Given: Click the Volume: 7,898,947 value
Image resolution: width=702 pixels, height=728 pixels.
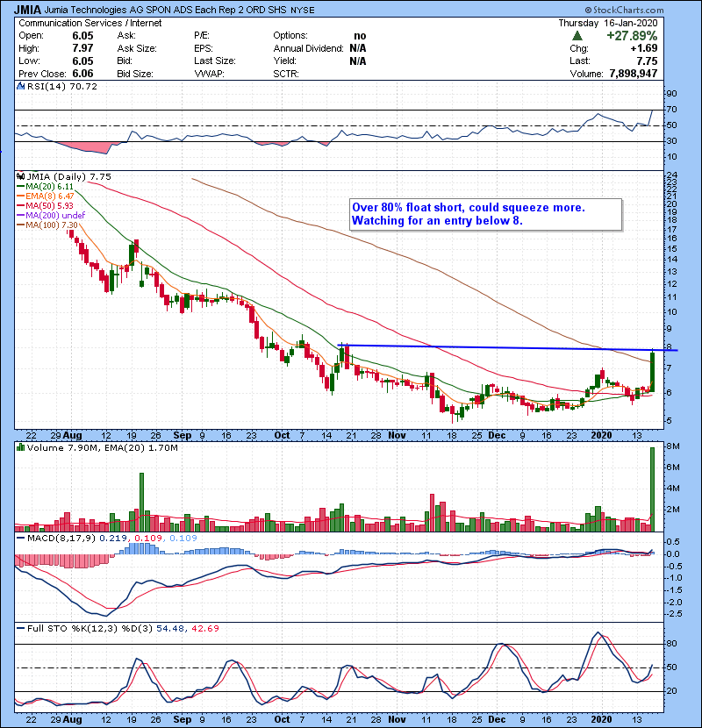Looking at the screenshot, I should tap(634, 74).
